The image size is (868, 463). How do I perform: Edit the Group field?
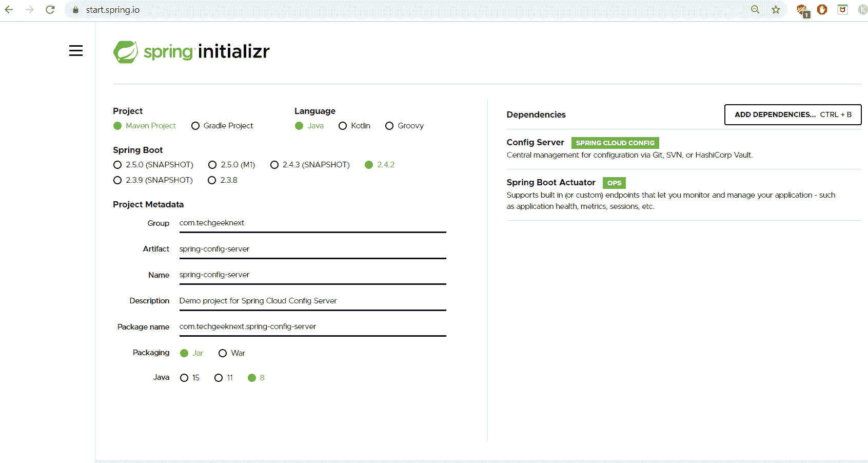pyautogui.click(x=312, y=223)
